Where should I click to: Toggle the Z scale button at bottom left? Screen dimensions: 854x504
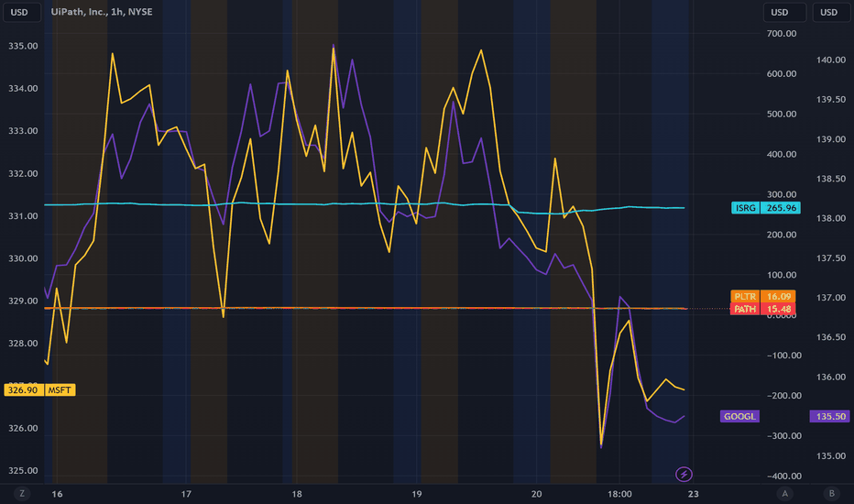click(22, 494)
